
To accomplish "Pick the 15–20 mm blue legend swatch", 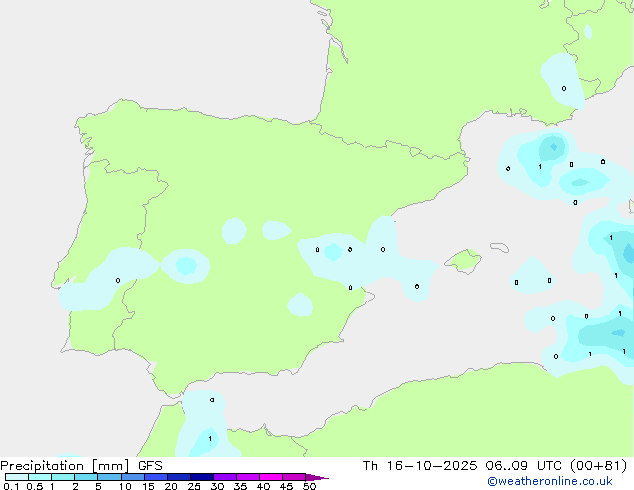I will pos(156,477).
